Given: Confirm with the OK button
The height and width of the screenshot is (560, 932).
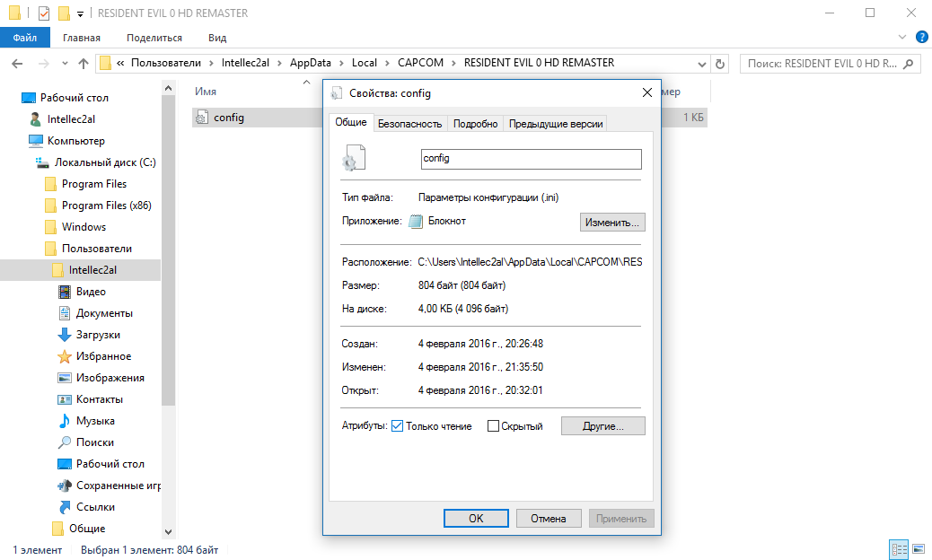Looking at the screenshot, I should click(476, 518).
